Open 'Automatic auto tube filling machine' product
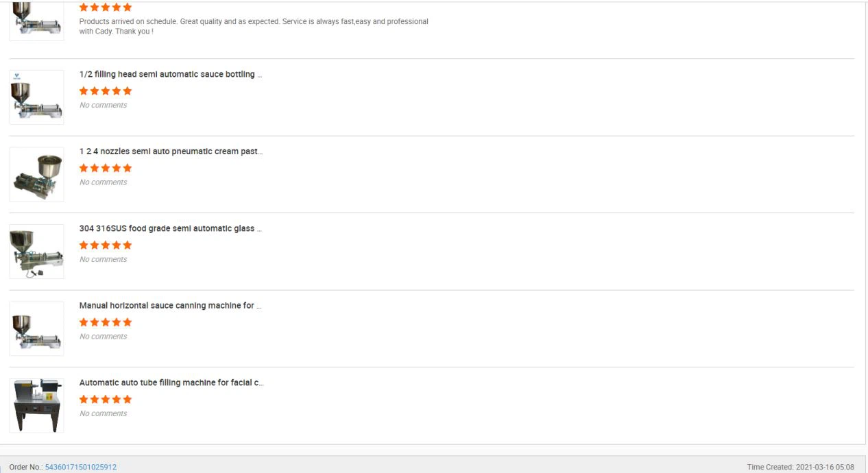Screen dimensions: 868x473 tap(171, 383)
